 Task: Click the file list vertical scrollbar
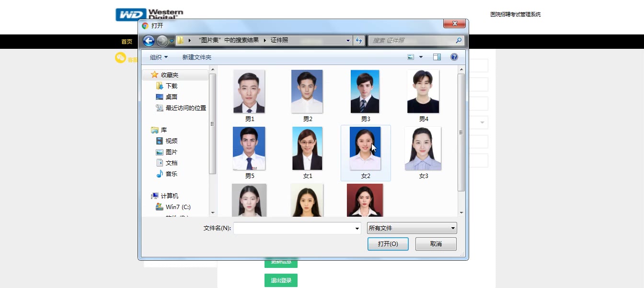(x=461, y=133)
